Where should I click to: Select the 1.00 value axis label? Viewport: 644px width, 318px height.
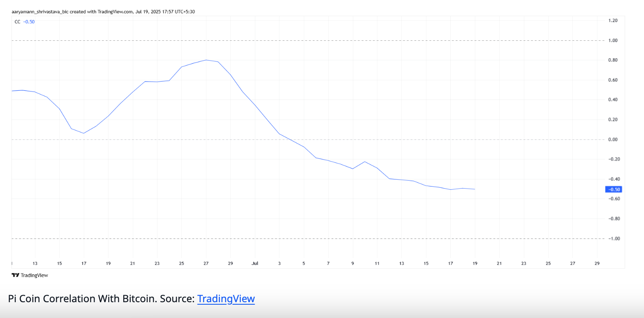coord(613,40)
